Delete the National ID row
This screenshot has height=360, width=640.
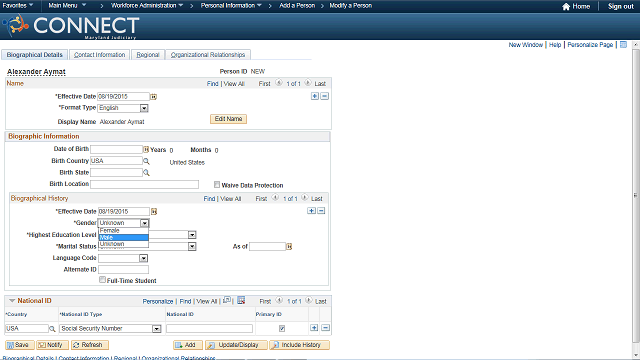coord(325,328)
